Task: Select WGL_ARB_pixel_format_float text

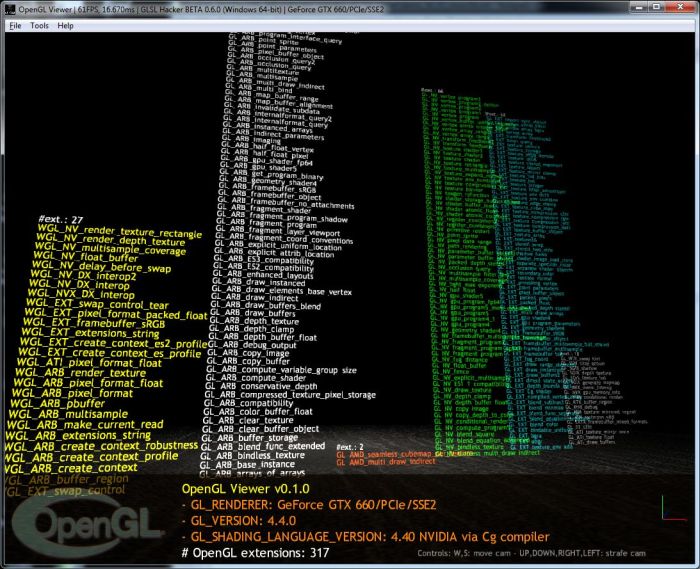Action: pos(88,383)
